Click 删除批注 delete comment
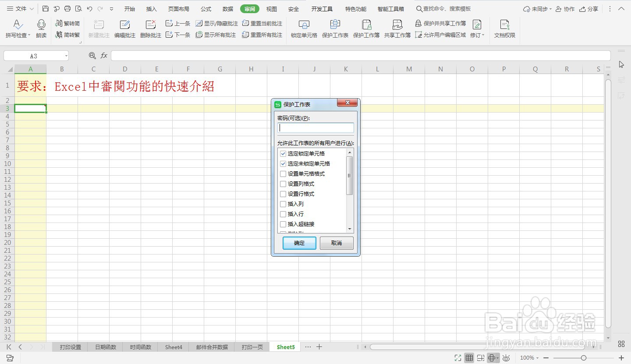This screenshot has width=631, height=364. point(151,29)
